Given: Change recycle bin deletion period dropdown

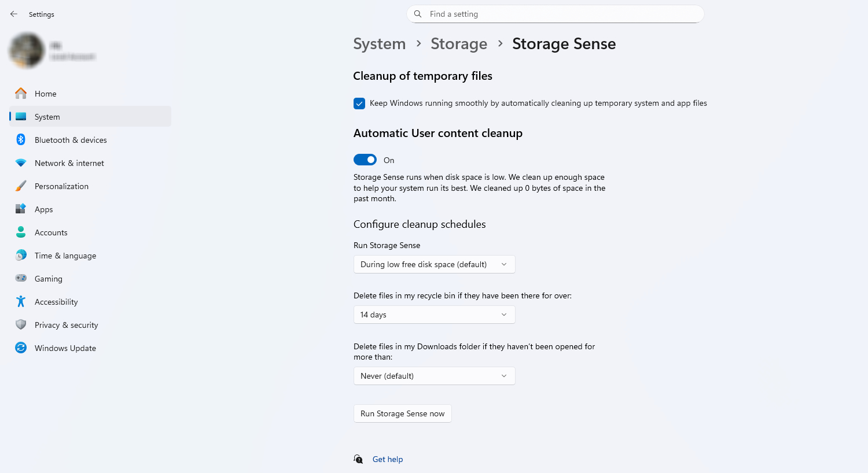Looking at the screenshot, I should pyautogui.click(x=434, y=315).
